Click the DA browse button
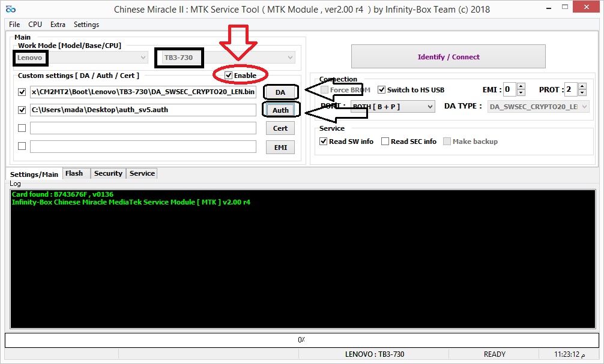The image size is (604, 364). click(280, 92)
